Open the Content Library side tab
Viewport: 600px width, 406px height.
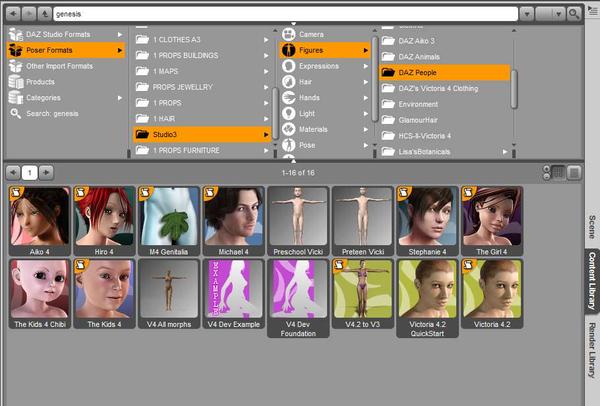[592, 280]
